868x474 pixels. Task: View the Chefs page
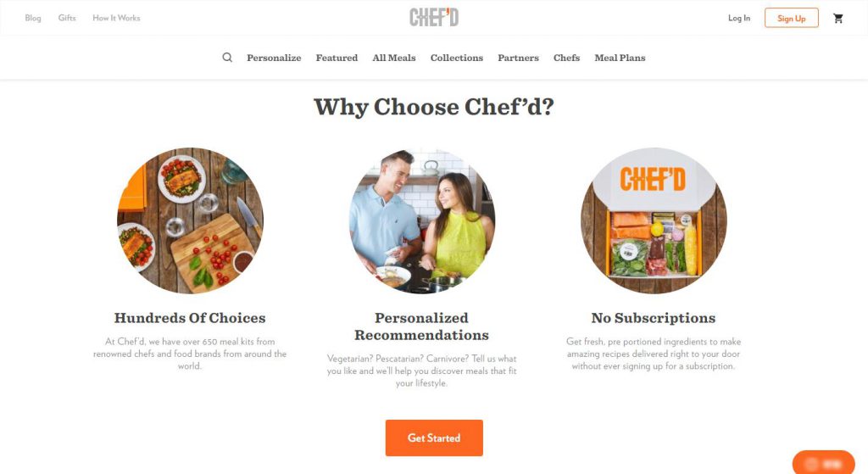click(x=566, y=58)
